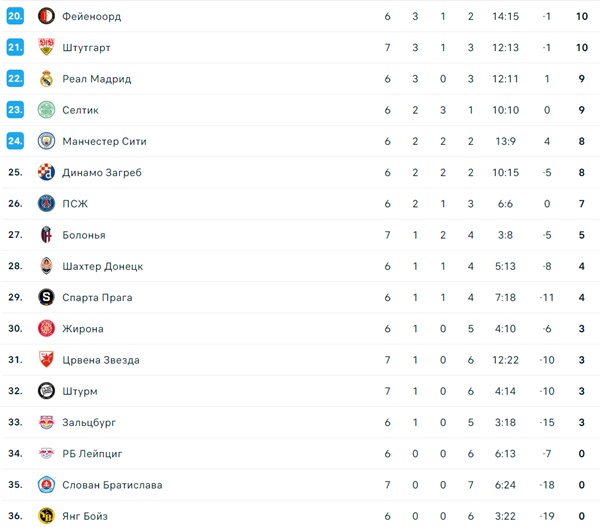
Task: Click the Shakhtar Donetsk crest icon
Action: coord(46,266)
